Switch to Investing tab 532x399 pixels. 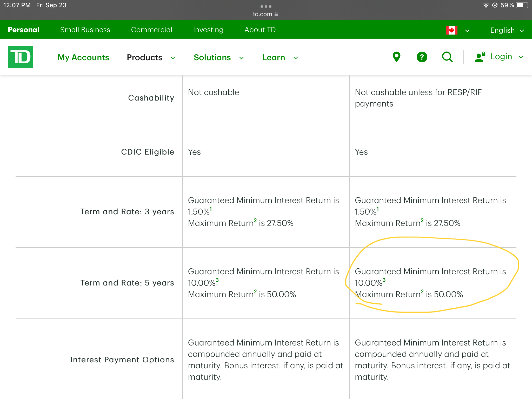pyautogui.click(x=208, y=30)
